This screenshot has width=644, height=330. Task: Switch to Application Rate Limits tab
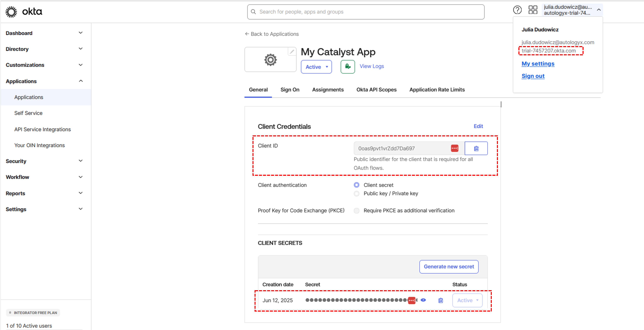437,90
